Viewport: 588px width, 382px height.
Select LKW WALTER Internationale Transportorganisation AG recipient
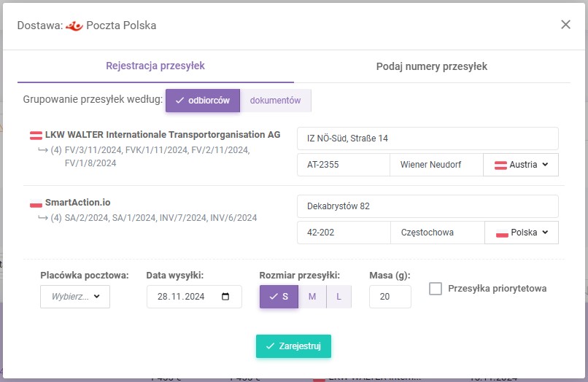(x=163, y=135)
